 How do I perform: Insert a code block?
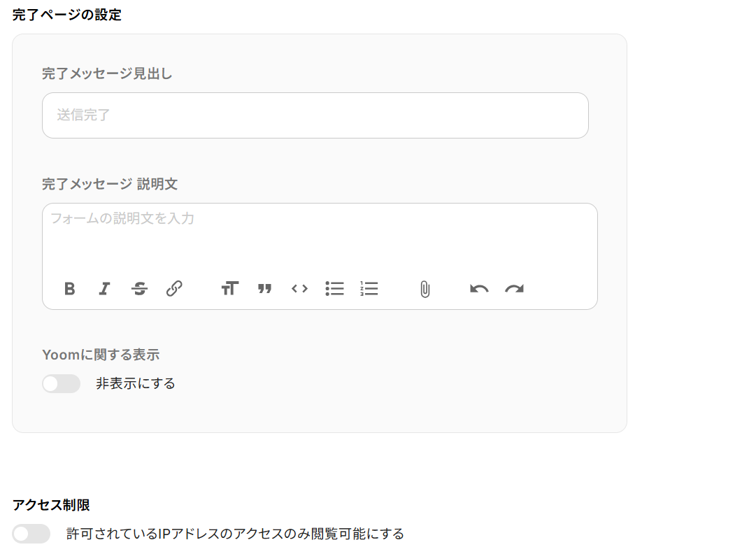tap(299, 288)
